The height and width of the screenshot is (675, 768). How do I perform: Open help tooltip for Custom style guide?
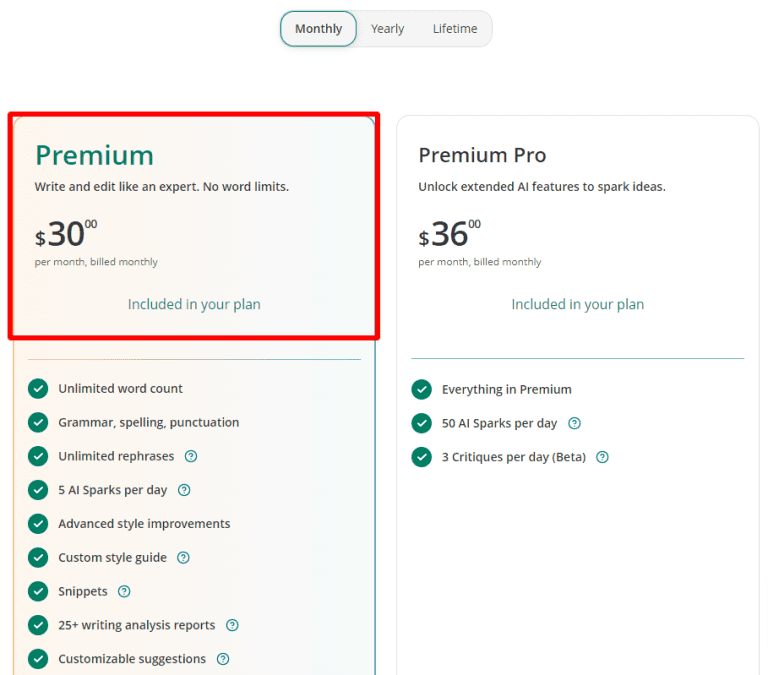click(183, 558)
